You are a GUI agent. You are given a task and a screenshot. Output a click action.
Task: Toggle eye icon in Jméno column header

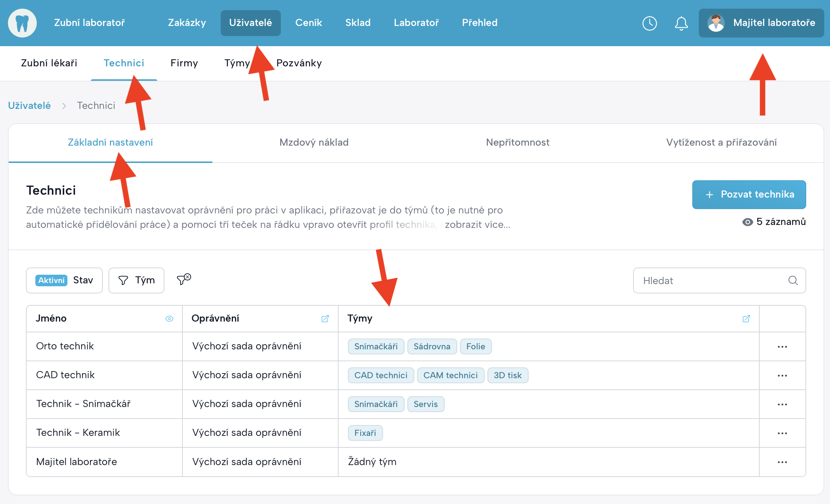tap(169, 319)
